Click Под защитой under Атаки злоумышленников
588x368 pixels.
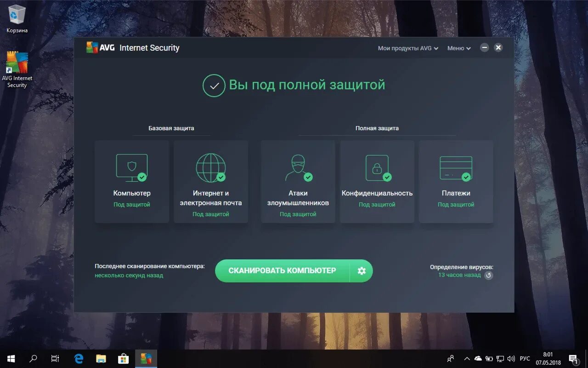pyautogui.click(x=298, y=214)
